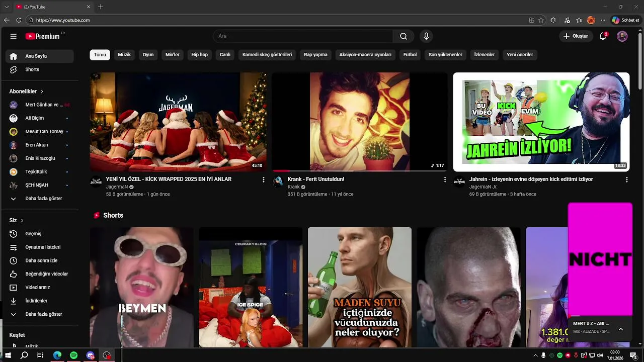Viewport: 644px width, 362px height.
Task: Open the ICE SPICE short
Action: pyautogui.click(x=251, y=288)
